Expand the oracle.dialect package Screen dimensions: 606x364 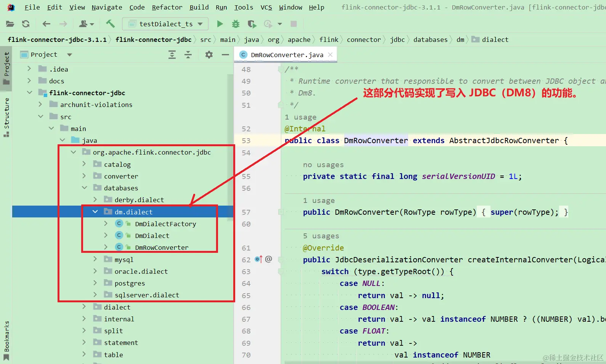(x=95, y=271)
